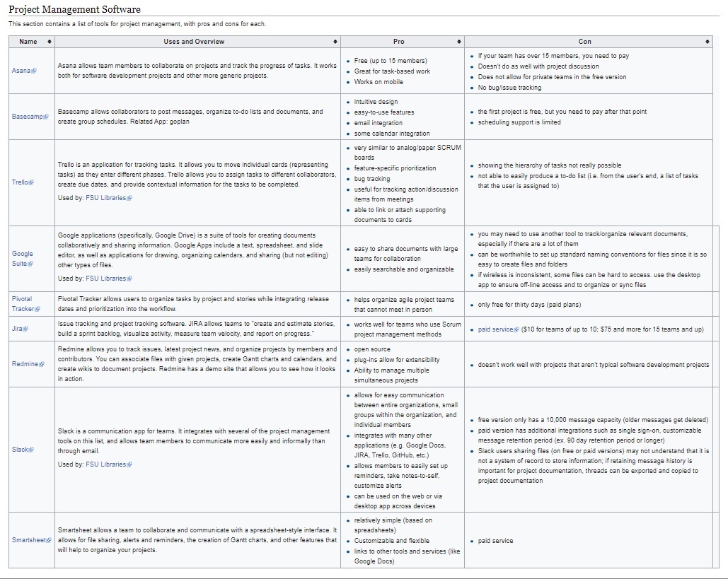Click 'paid service' text in Smartsheet row

pos(495,541)
